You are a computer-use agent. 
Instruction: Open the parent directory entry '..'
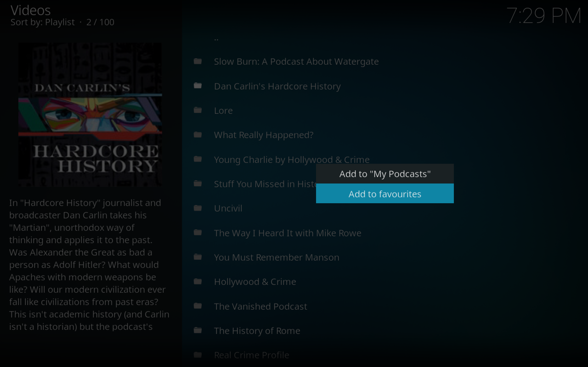point(216,39)
